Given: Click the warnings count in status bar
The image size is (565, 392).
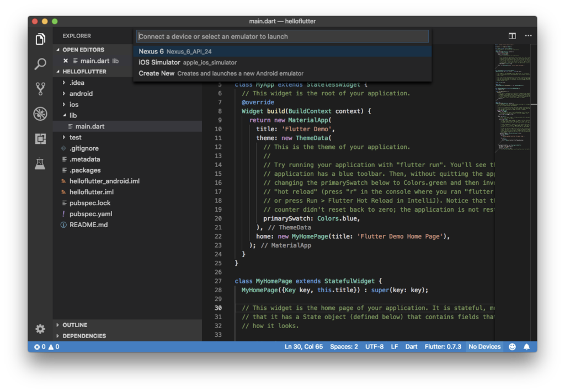Looking at the screenshot, I should coord(54,347).
